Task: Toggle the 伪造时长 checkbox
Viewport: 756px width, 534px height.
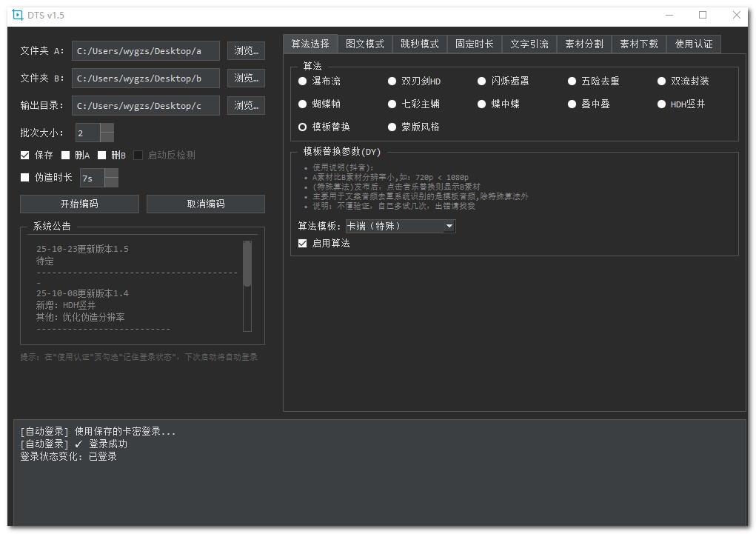Action: [x=24, y=178]
